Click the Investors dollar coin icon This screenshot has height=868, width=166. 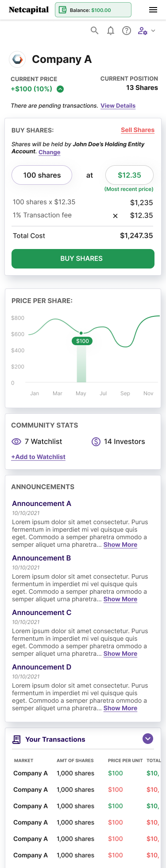point(96,442)
